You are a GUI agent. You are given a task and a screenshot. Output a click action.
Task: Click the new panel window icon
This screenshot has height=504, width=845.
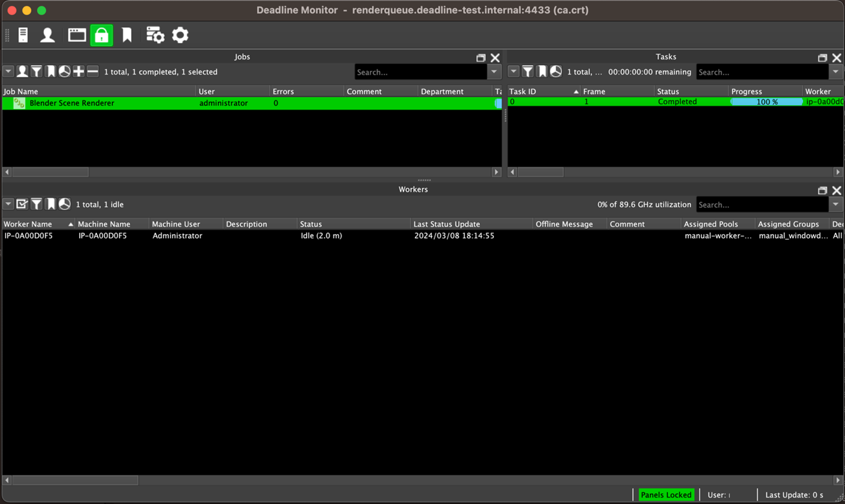point(77,35)
